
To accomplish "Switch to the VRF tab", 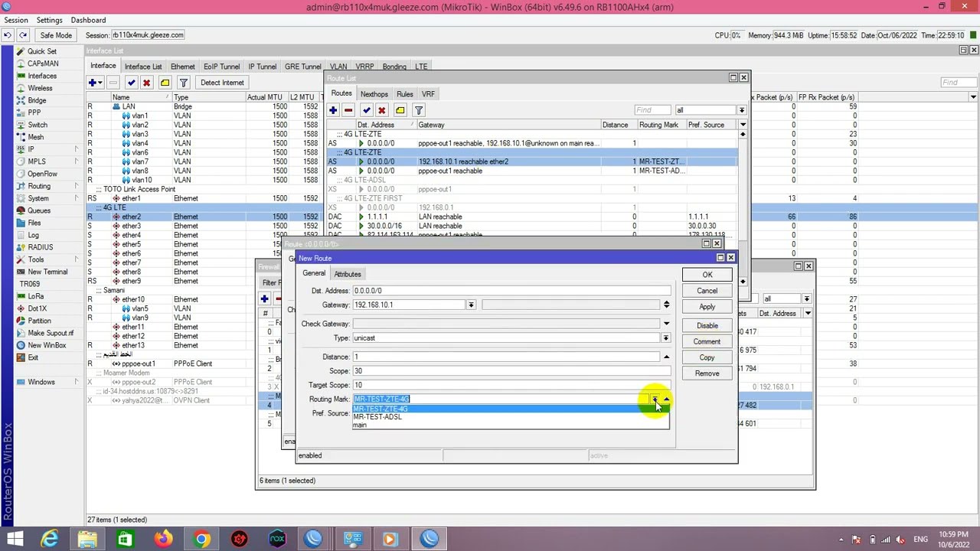I will [428, 94].
